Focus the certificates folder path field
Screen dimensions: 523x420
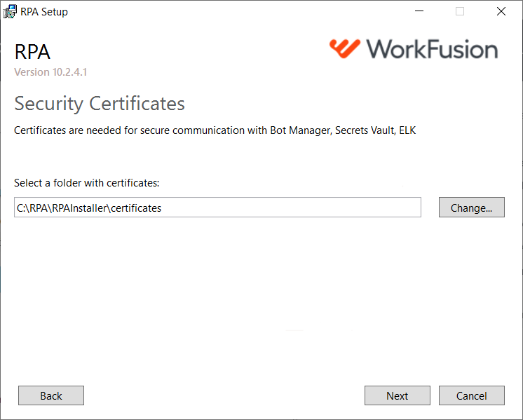(217, 208)
